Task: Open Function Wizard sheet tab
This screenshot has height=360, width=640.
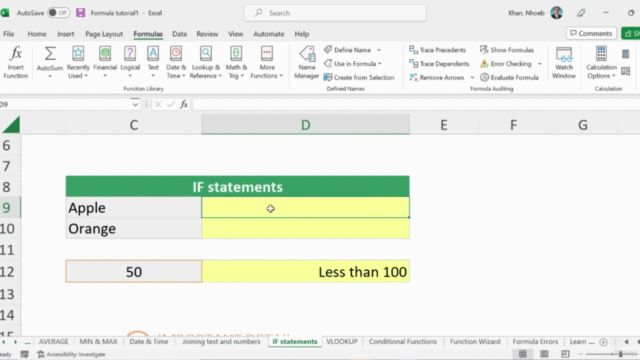Action: [x=475, y=342]
